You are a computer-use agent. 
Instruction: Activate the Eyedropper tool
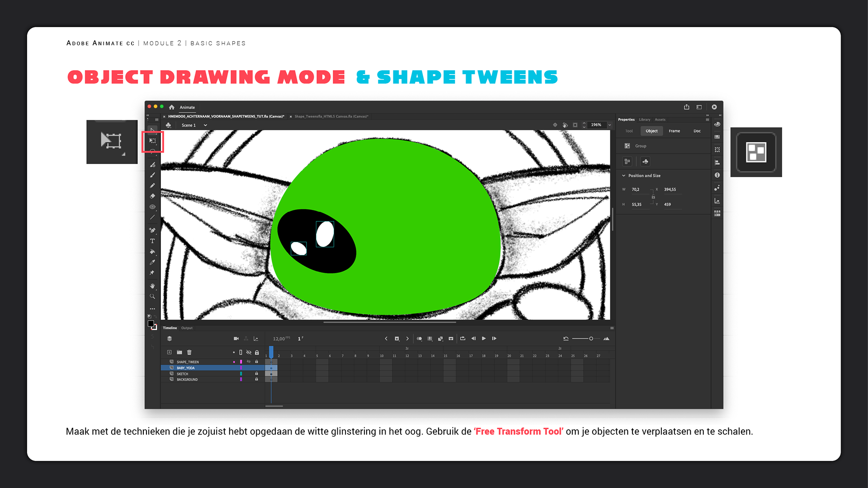[x=152, y=262]
